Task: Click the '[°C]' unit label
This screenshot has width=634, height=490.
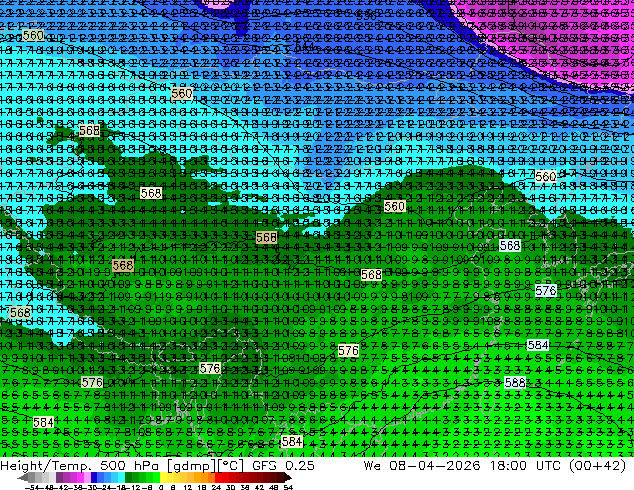Action: [x=230, y=466]
